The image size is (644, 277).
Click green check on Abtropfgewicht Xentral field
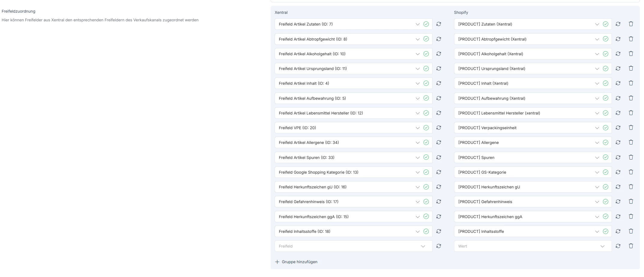click(426, 39)
